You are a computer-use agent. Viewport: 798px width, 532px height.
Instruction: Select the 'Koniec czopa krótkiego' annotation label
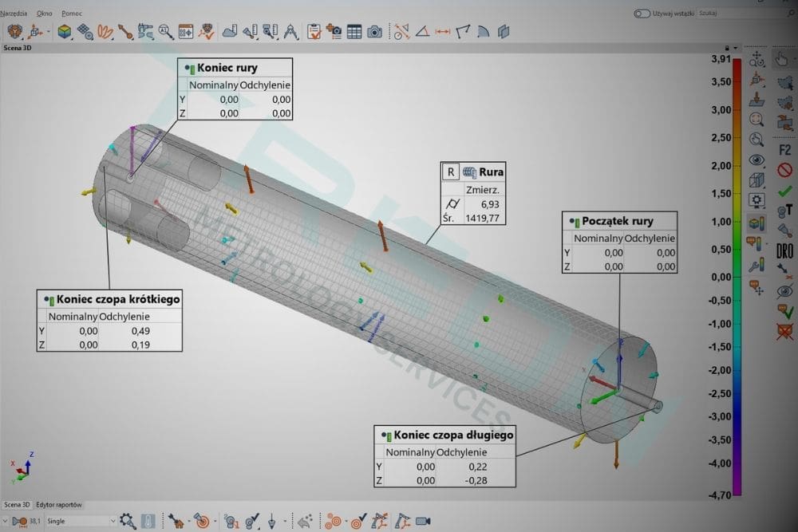coord(117,300)
